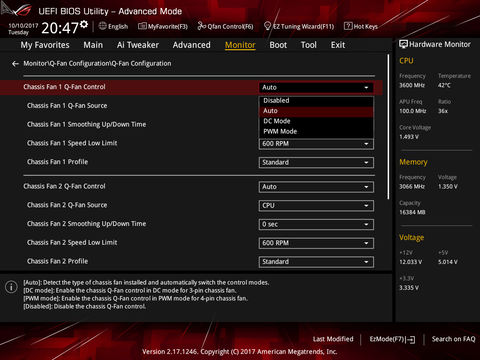Viewport: 480px width, 360px height.
Task: Select Chassis Fan 1 Smoothing Up/Down Time label
Action: (x=87, y=124)
